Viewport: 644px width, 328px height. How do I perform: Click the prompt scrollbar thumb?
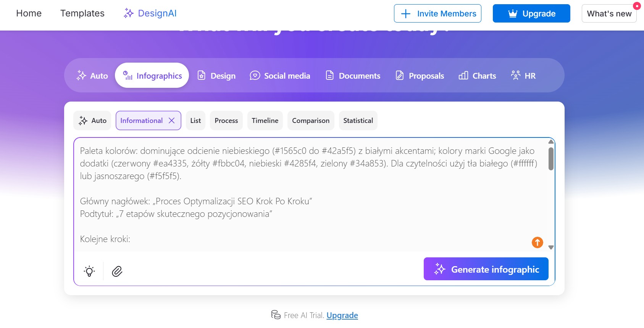[x=551, y=159]
